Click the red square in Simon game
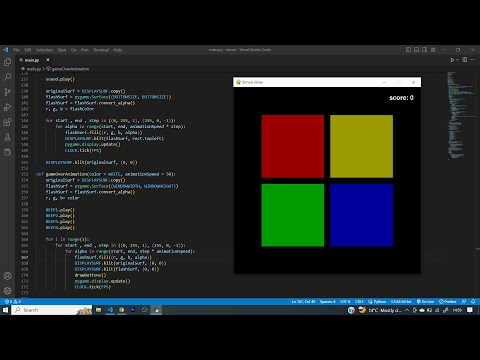 click(293, 146)
